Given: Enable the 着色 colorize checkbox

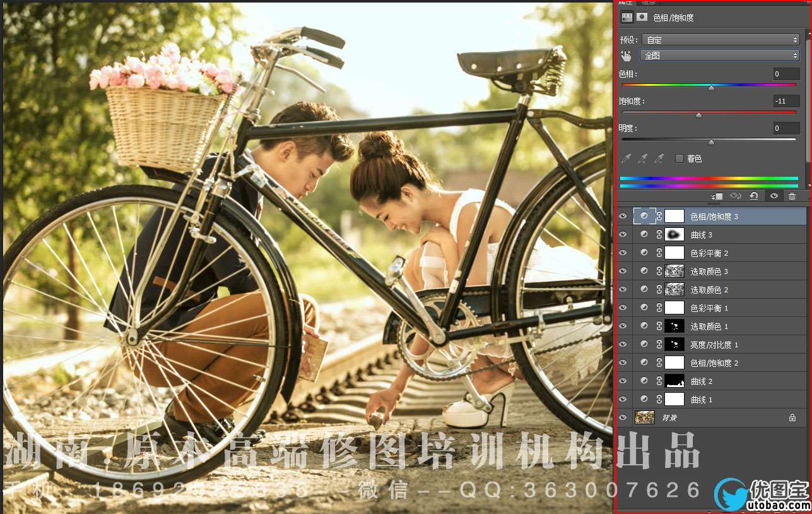Looking at the screenshot, I should point(680,158).
